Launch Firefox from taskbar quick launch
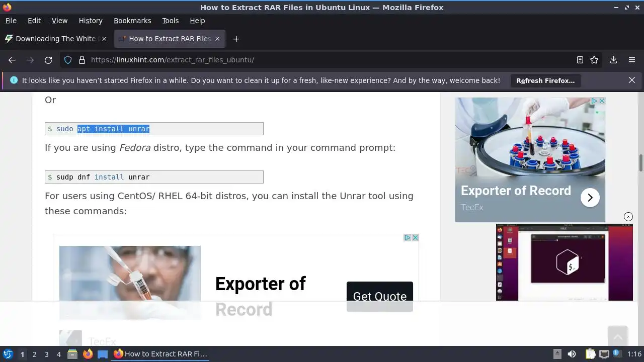Image resolution: width=644 pixels, height=362 pixels. tap(88, 354)
